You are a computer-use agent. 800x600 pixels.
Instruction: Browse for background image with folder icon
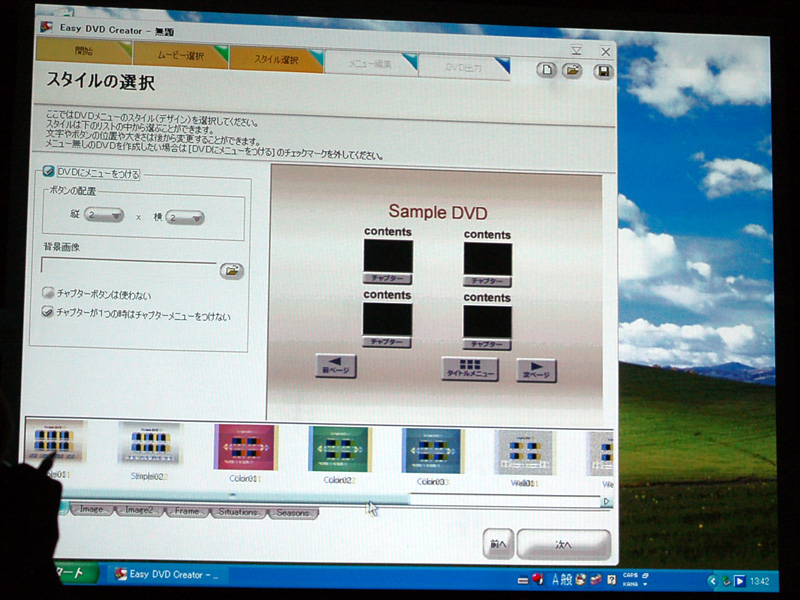click(231, 270)
